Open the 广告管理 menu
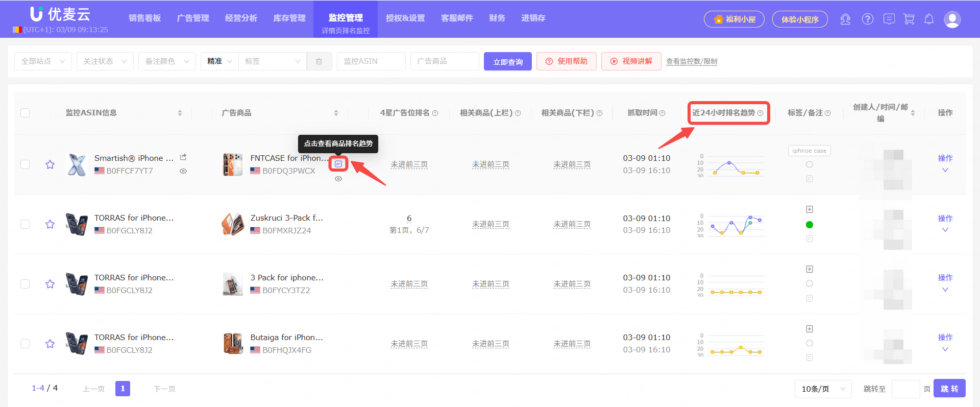Viewport: 980px width, 407px height. point(193,18)
